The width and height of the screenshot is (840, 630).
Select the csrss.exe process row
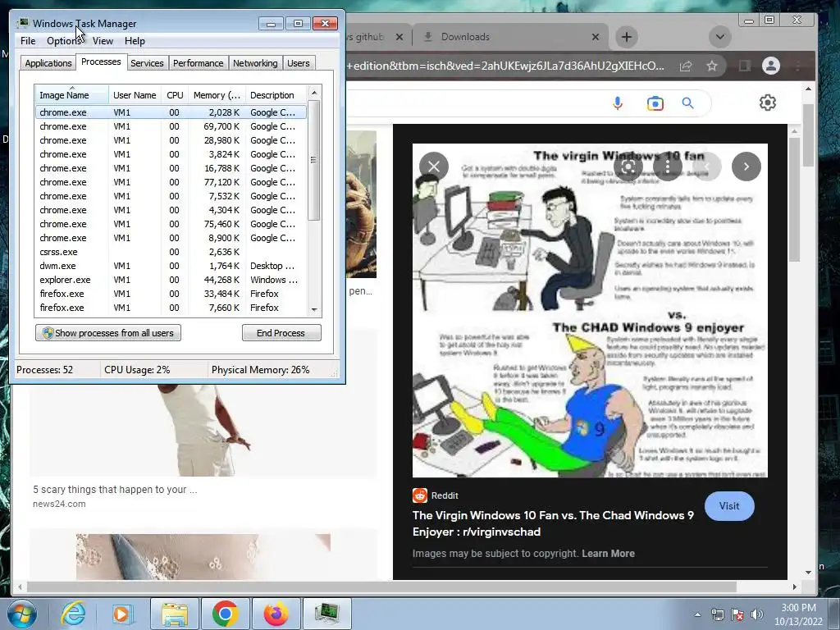pos(171,252)
